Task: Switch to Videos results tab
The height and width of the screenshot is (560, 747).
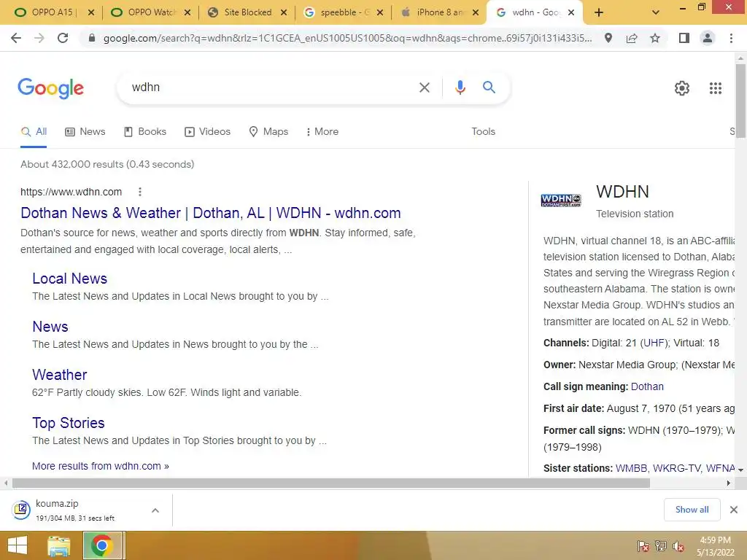Action: (208, 132)
